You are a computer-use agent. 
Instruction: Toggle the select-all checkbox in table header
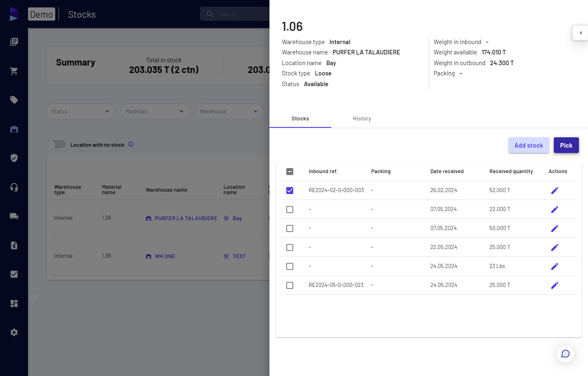(290, 172)
